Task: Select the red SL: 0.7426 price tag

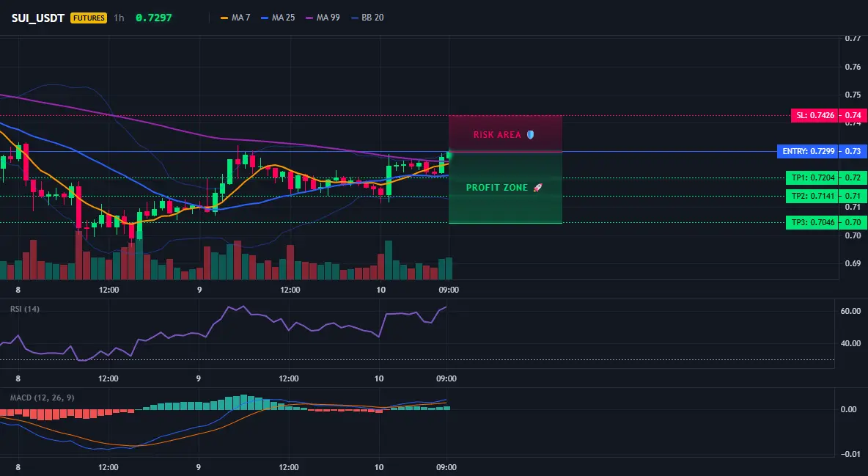Action: tap(815, 115)
